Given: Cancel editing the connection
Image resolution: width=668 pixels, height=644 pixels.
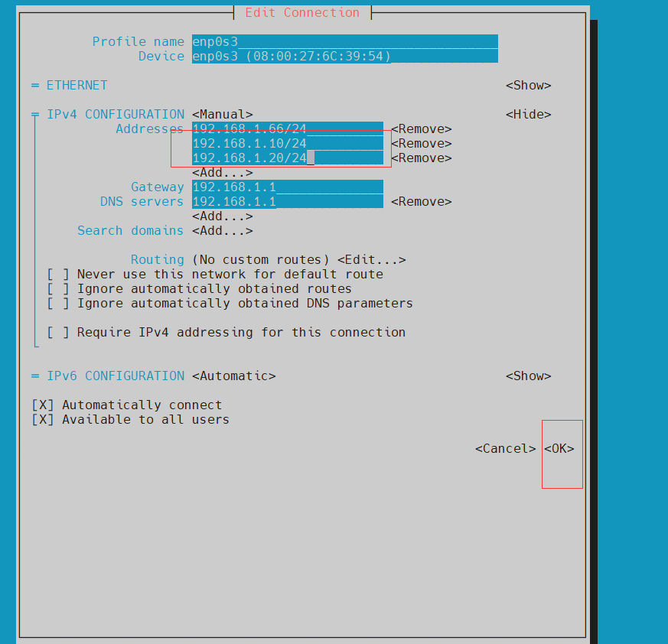Looking at the screenshot, I should pos(505,449).
